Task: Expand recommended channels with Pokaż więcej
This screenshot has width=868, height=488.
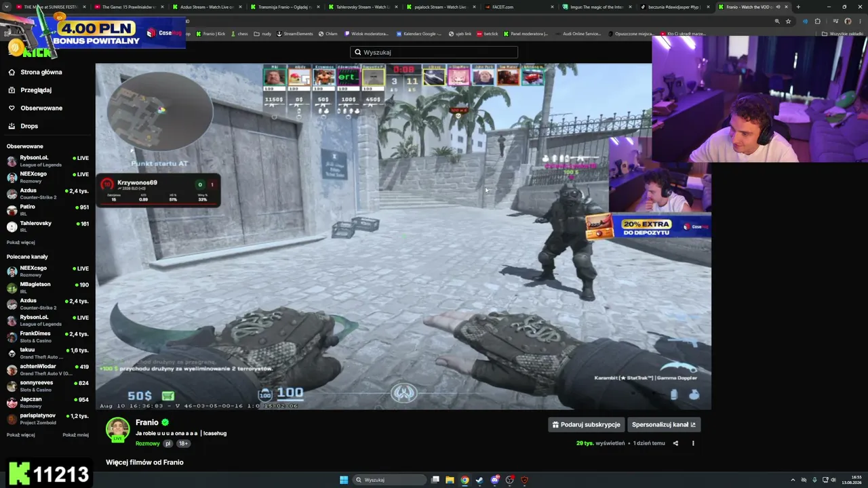Action: [21, 435]
